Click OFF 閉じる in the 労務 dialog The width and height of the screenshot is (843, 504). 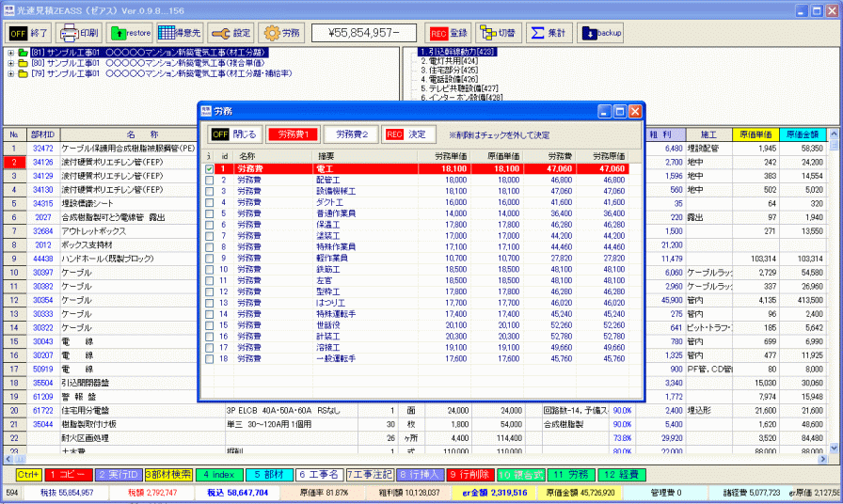tap(234, 134)
